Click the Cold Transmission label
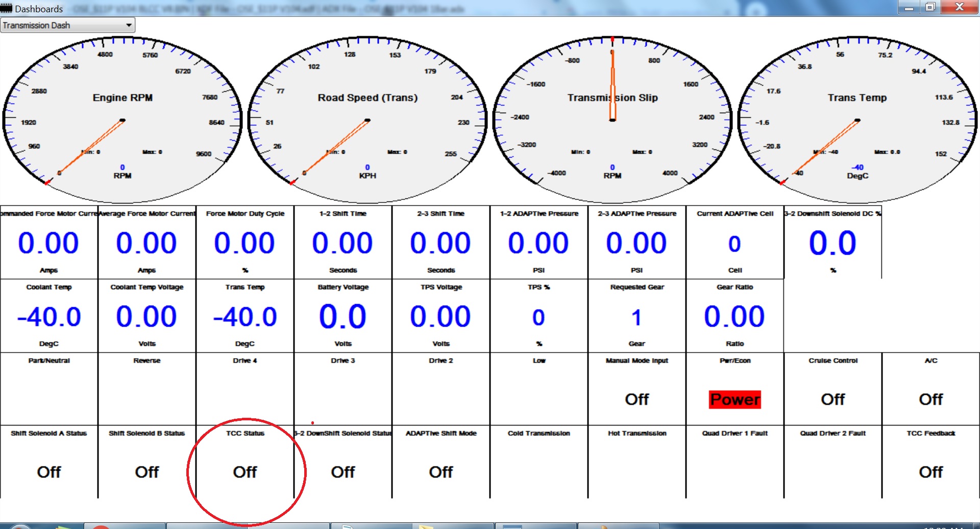Viewport: 980px width, 529px height. click(x=539, y=433)
